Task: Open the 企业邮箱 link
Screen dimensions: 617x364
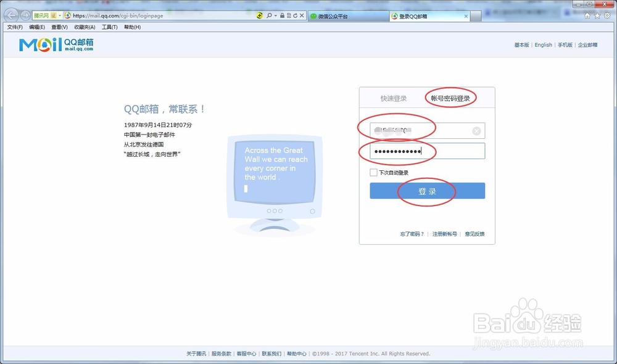Action: (x=587, y=45)
